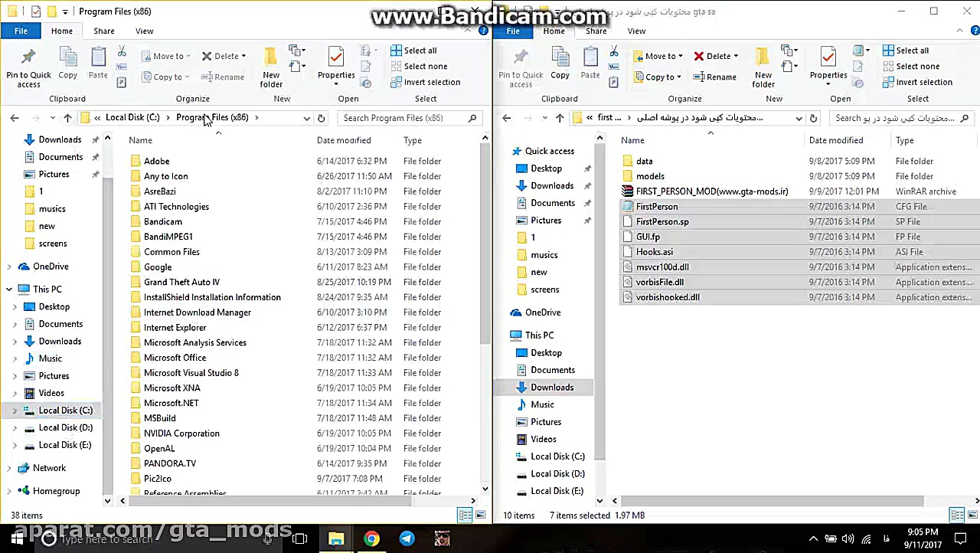Click Copy in Program Files window ribbon
The image size is (980, 553).
68,63
